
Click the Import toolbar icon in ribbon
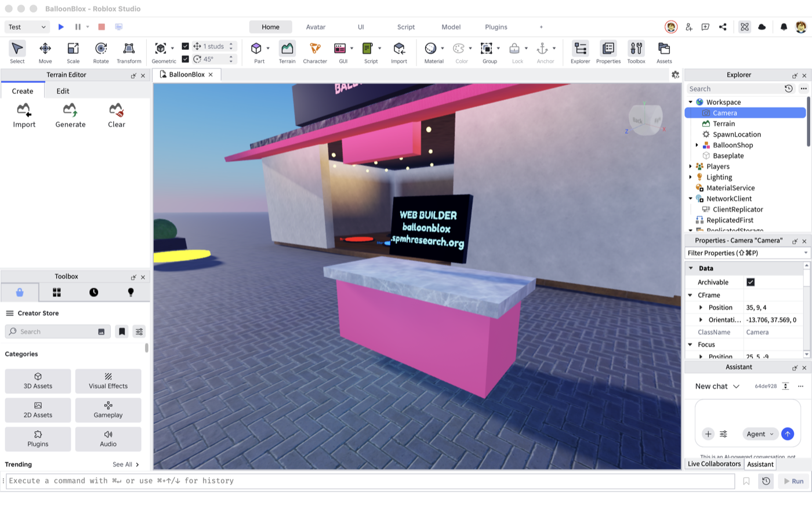(399, 52)
